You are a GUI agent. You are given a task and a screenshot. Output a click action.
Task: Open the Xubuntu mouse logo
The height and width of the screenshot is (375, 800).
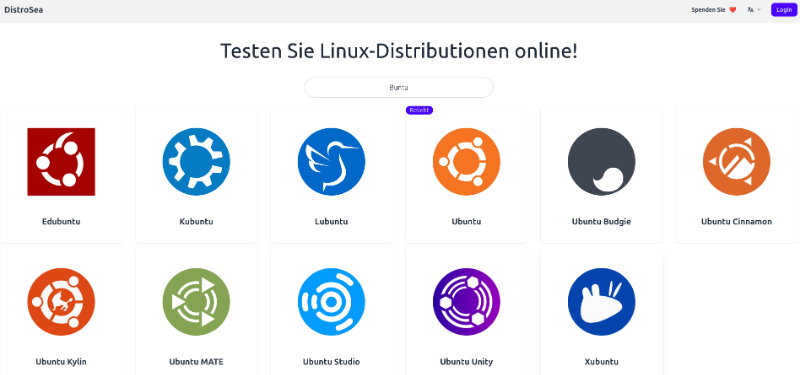[x=602, y=302]
